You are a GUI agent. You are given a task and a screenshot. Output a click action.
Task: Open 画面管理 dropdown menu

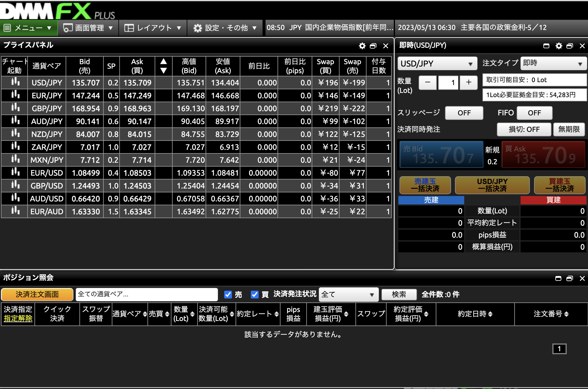point(88,28)
